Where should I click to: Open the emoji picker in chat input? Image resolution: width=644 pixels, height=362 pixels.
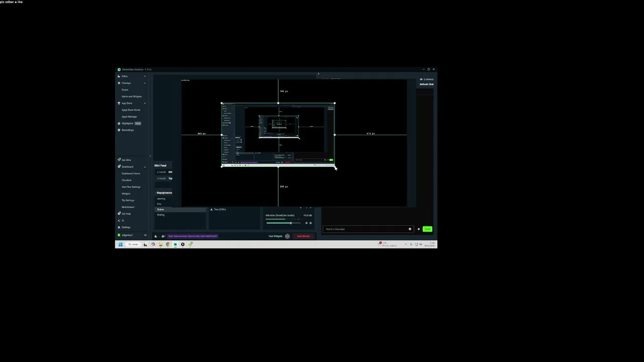(410, 229)
